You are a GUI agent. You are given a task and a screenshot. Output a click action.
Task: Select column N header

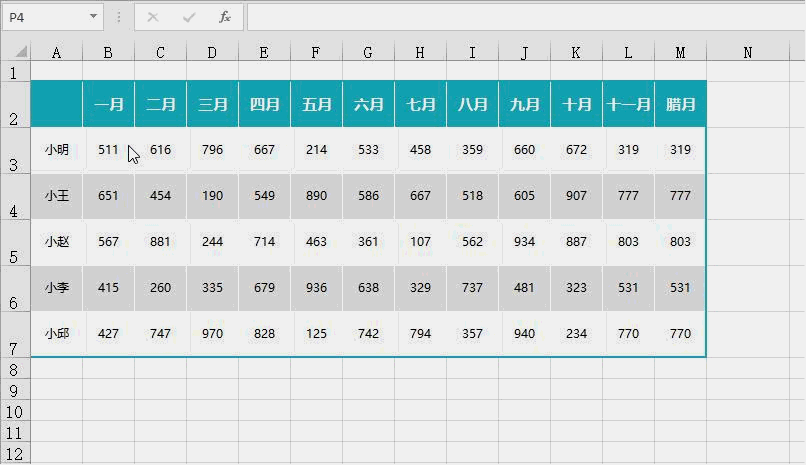coord(748,52)
